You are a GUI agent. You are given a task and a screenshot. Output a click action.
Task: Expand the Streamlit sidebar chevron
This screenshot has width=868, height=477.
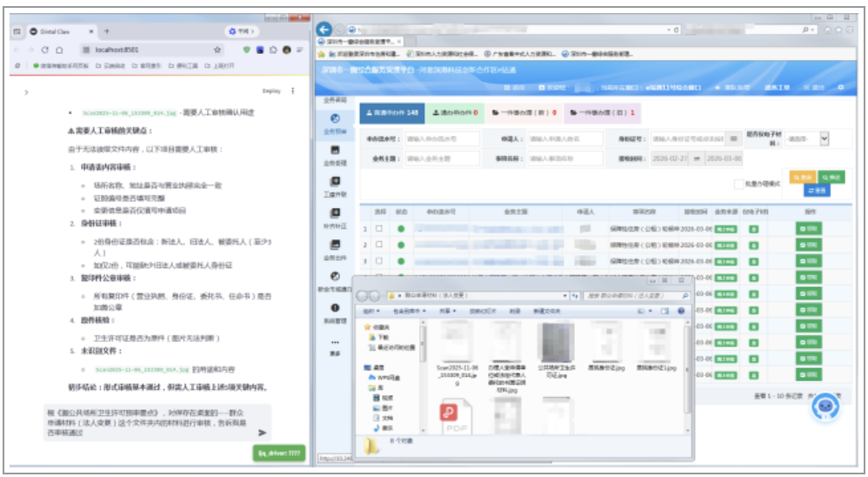point(25,91)
